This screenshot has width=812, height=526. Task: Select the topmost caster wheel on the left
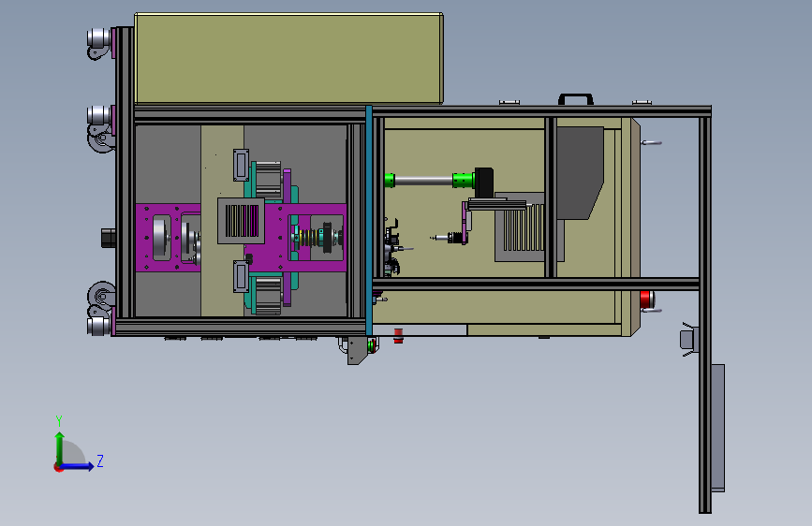coord(99,43)
